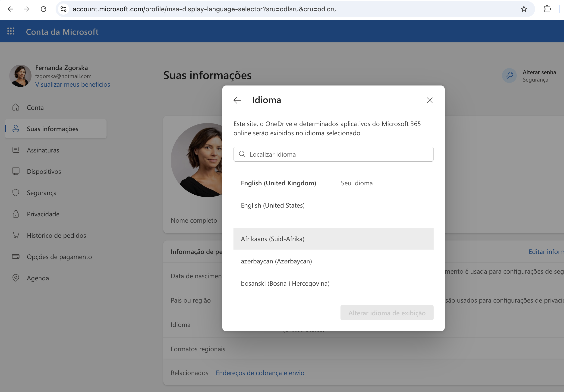Screen dimensions: 564x392
Task: Click the back arrow in Idioma dialog
Action: tap(237, 100)
